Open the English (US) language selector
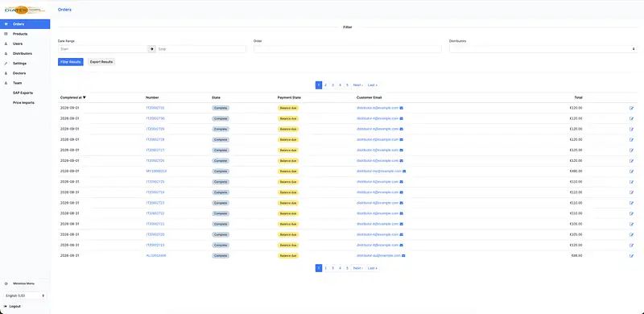The width and height of the screenshot is (644, 314). 25,295
